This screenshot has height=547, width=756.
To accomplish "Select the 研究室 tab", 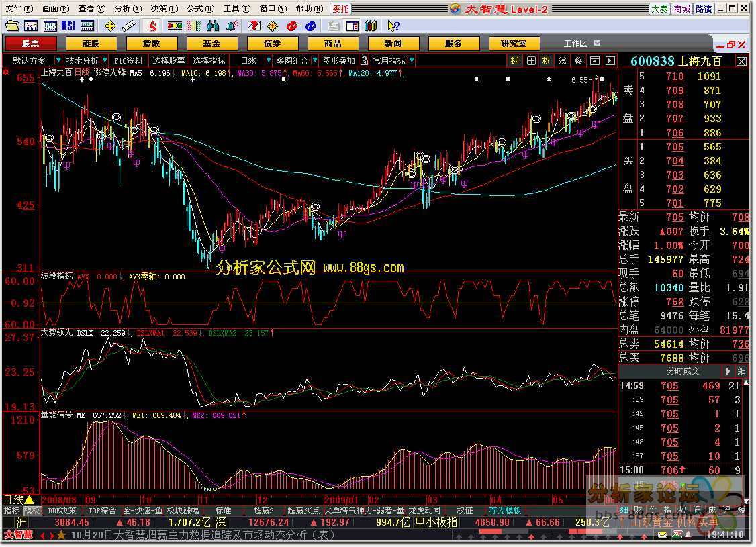I will [x=514, y=44].
